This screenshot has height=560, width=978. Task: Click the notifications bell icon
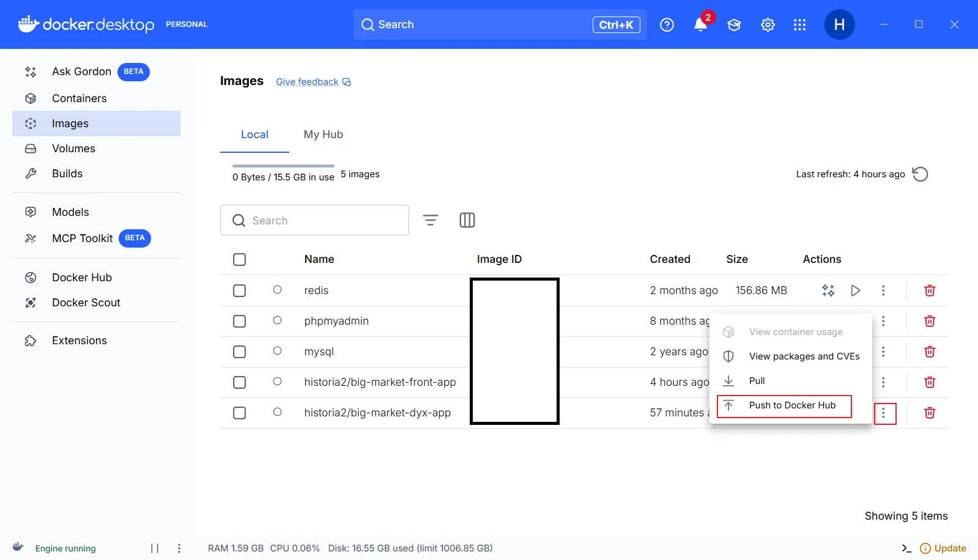[x=700, y=25]
